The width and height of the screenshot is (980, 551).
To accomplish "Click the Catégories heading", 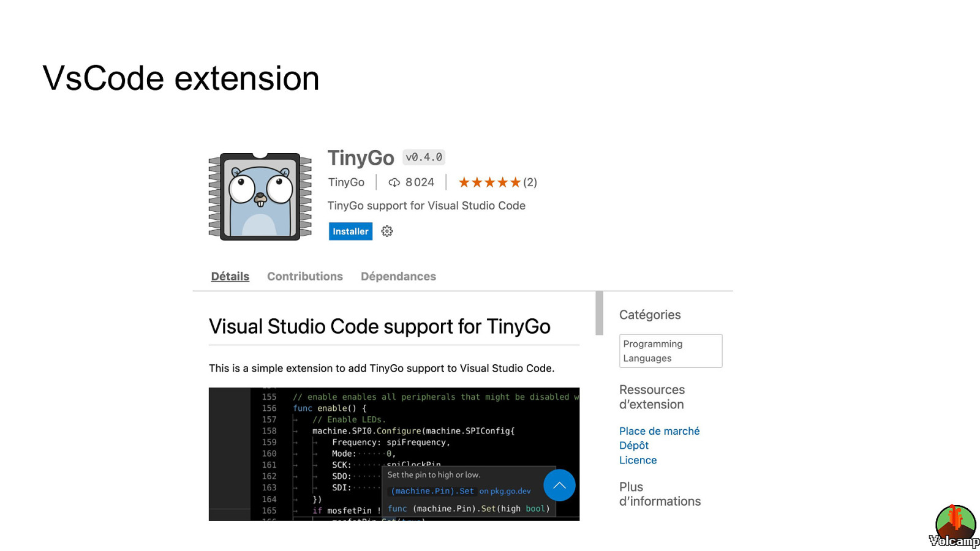I will 650,315.
